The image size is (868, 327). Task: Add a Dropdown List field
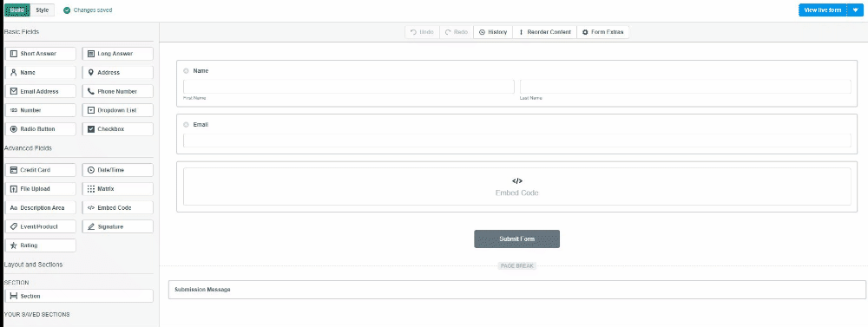click(x=118, y=110)
